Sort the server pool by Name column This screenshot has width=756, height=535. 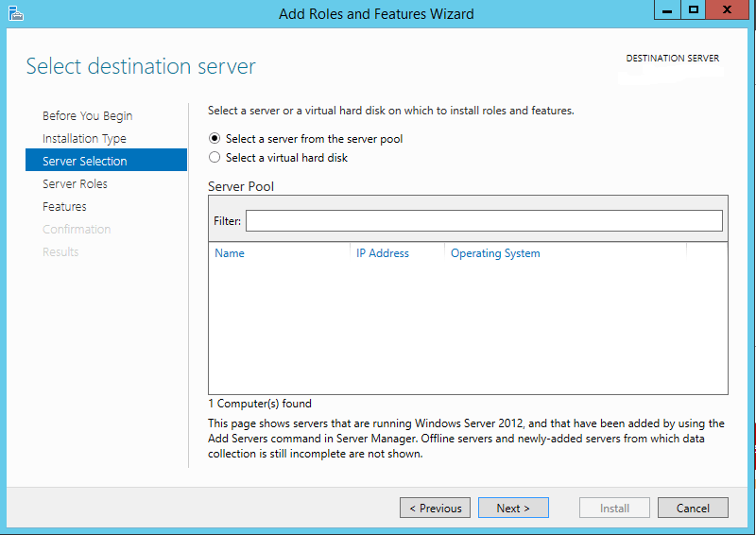coord(230,253)
